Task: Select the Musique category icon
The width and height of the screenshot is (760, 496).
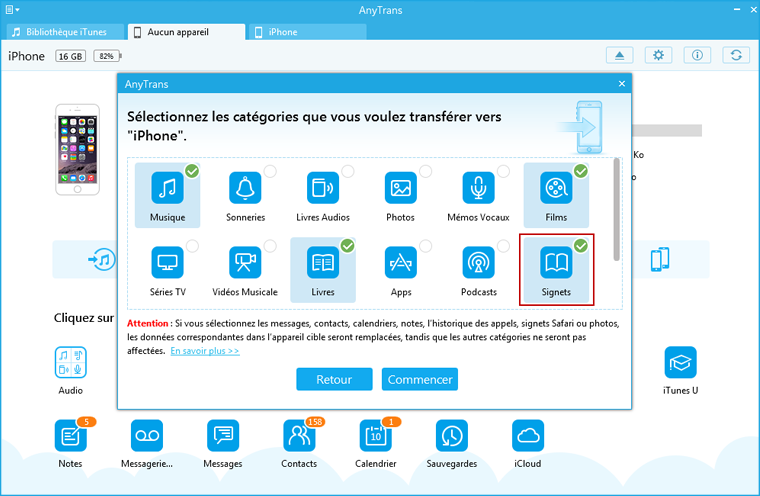Action: [x=167, y=188]
